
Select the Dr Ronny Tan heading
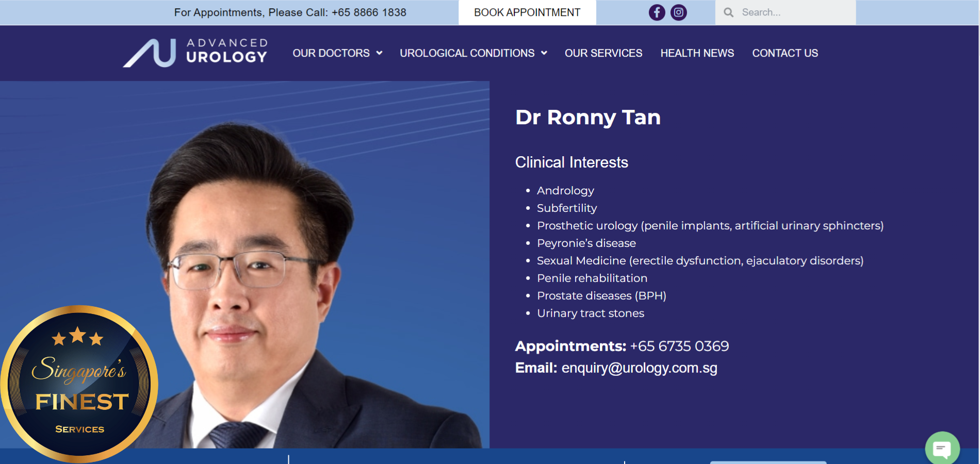587,118
